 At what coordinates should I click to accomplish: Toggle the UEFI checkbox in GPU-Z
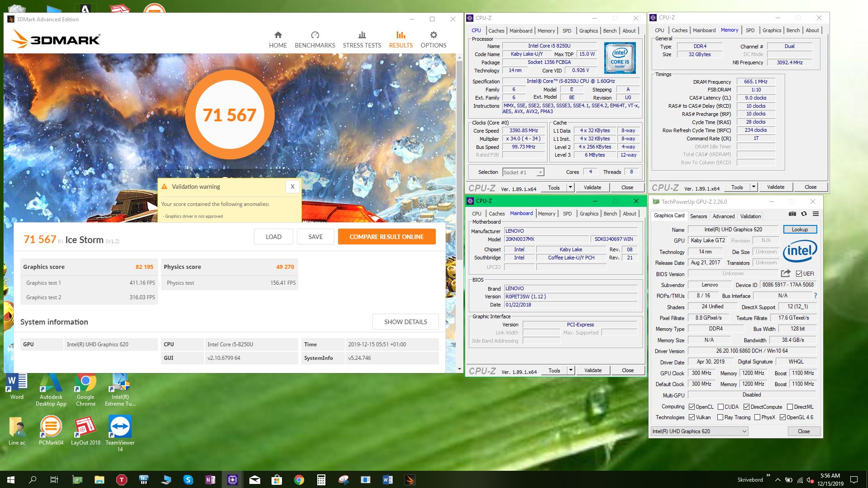[799, 273]
